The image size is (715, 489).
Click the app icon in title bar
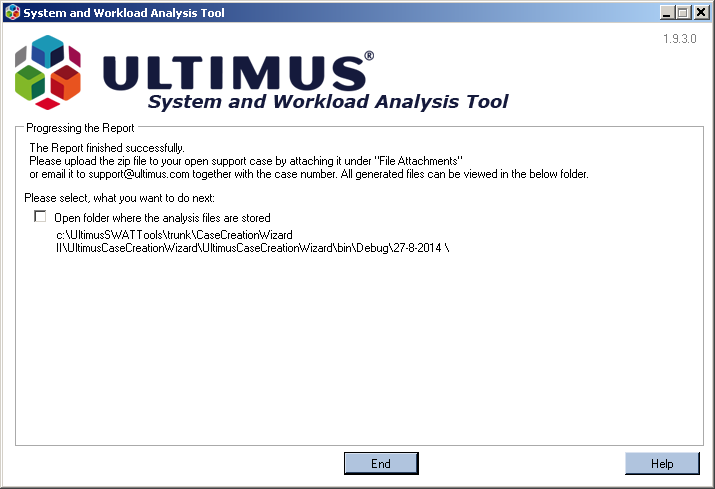12,12
